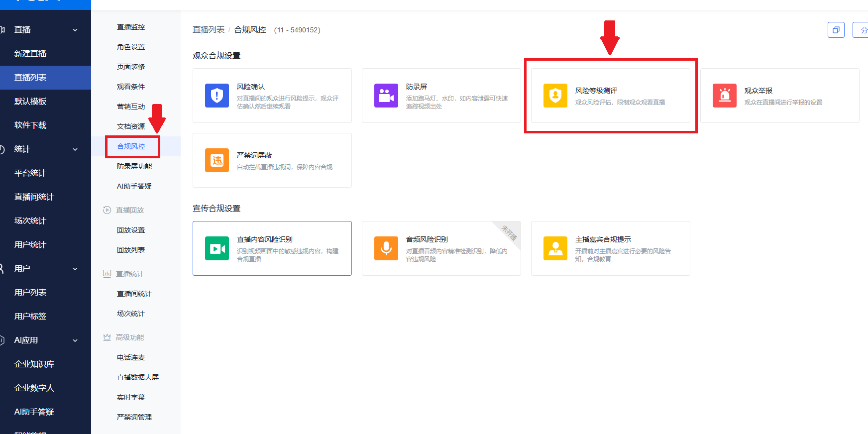Screen dimensions: 868x434
Task: Collapse the 直播 sidebar section chevron
Action: (x=75, y=30)
